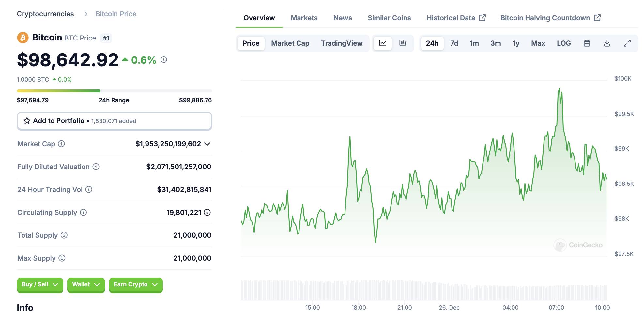Show Total Supply info icon

(x=64, y=235)
